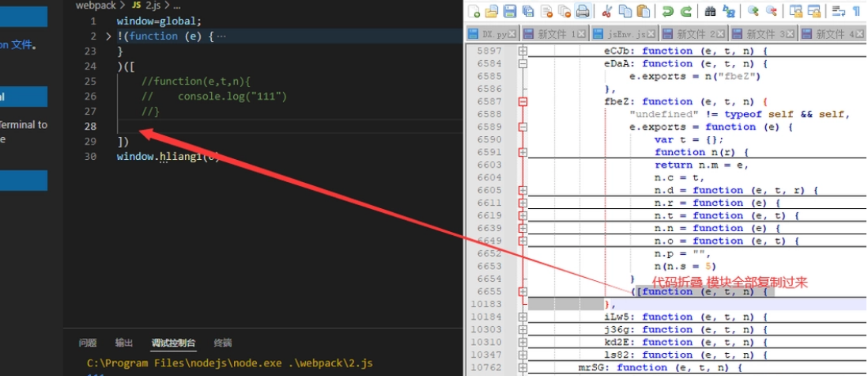Image resolution: width=868 pixels, height=376 pixels.
Task: Click the window=global; text on line 1
Action: [x=160, y=21]
